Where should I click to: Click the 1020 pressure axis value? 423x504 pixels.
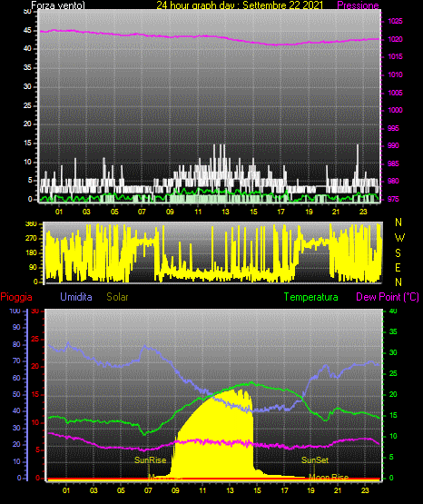point(395,39)
